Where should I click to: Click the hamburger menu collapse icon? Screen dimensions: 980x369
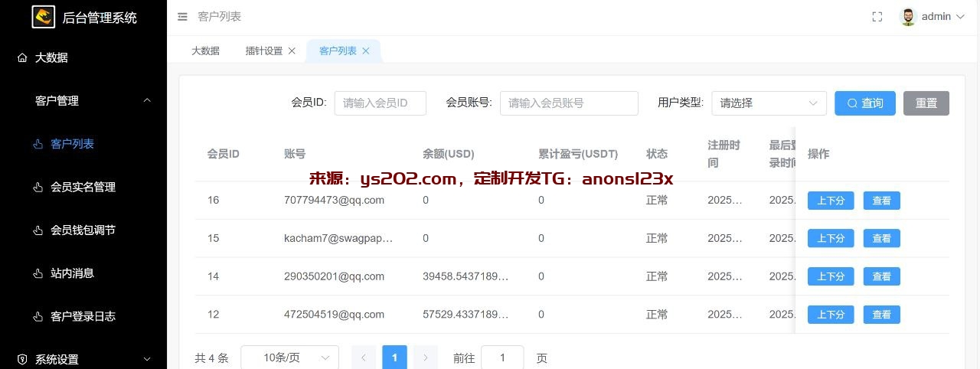(181, 16)
